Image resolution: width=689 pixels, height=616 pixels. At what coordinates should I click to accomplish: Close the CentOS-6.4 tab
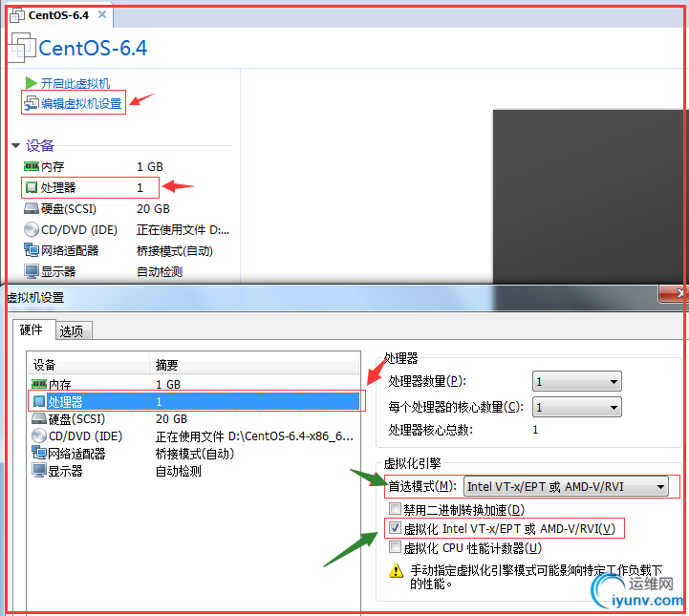click(x=102, y=15)
